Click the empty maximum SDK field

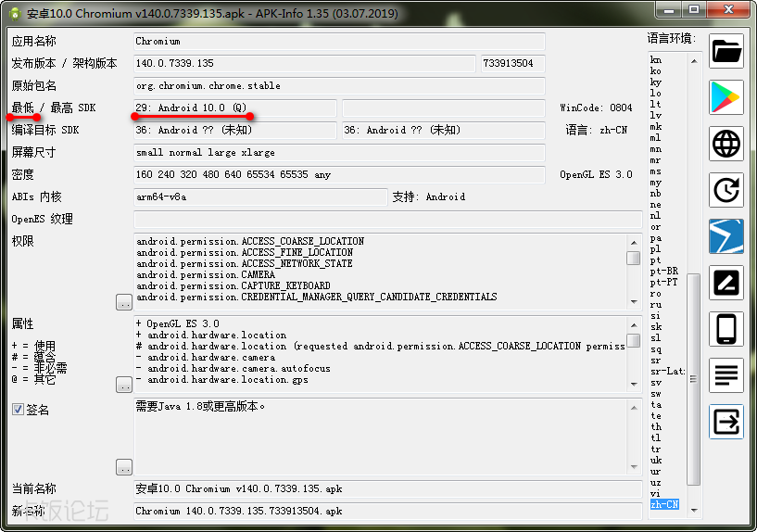click(x=444, y=108)
